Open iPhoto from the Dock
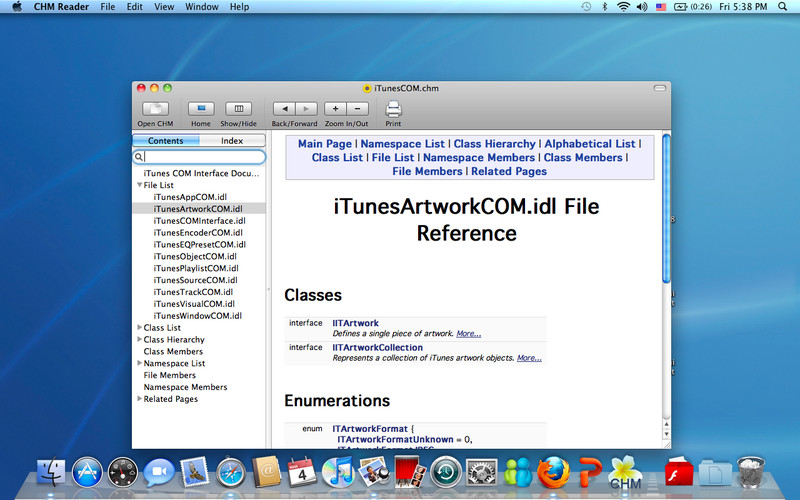This screenshot has width=800, height=500. pyautogui.click(x=374, y=472)
